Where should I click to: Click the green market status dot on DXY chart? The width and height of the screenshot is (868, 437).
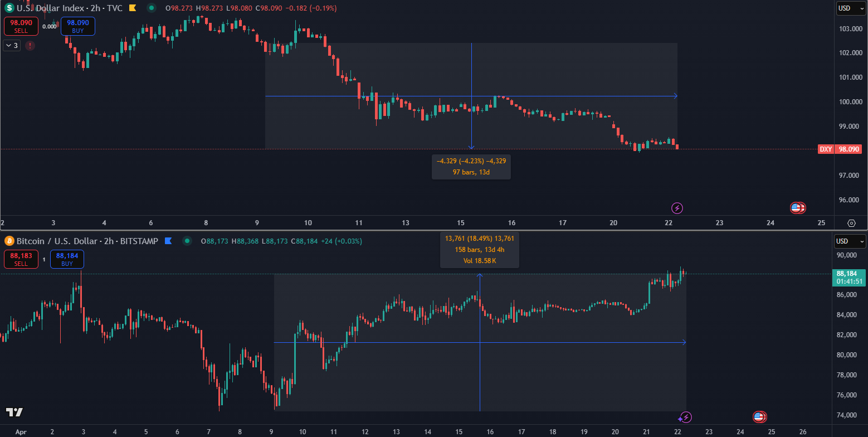tap(152, 8)
